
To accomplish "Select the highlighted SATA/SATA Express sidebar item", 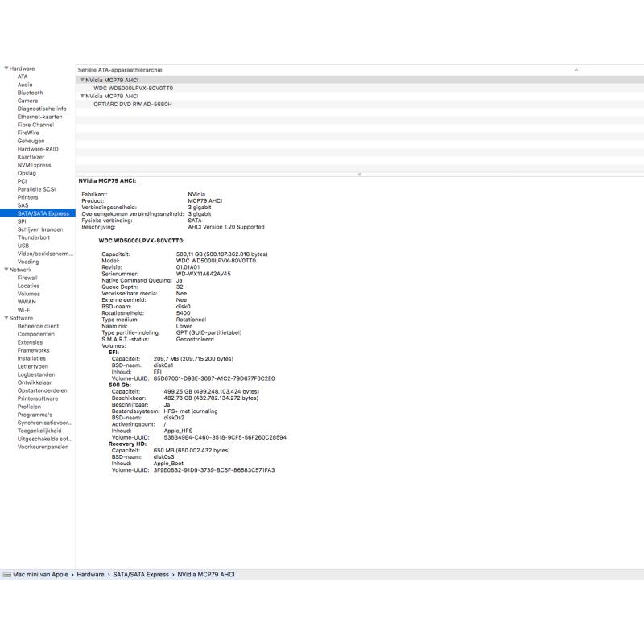I will point(38,213).
